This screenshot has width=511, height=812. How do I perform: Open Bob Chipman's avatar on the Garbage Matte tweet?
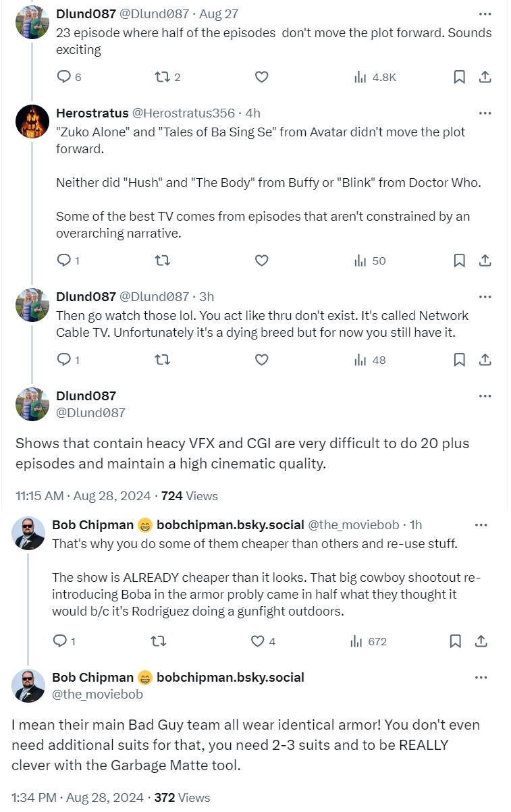click(28, 686)
